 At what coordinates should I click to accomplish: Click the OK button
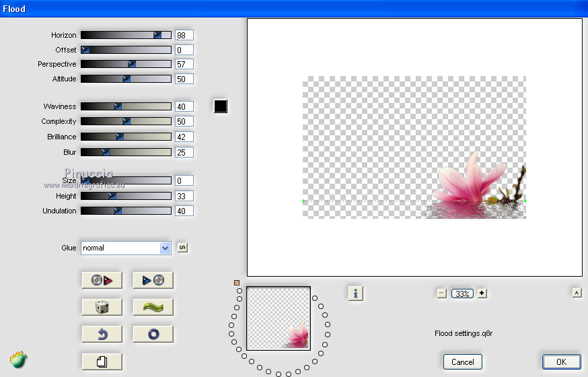(x=561, y=362)
